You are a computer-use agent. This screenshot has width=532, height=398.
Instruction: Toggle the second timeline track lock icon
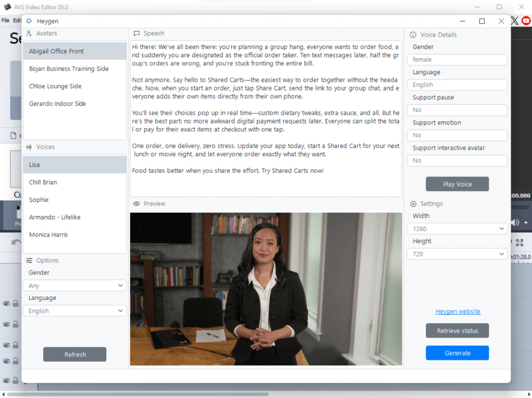click(x=16, y=324)
